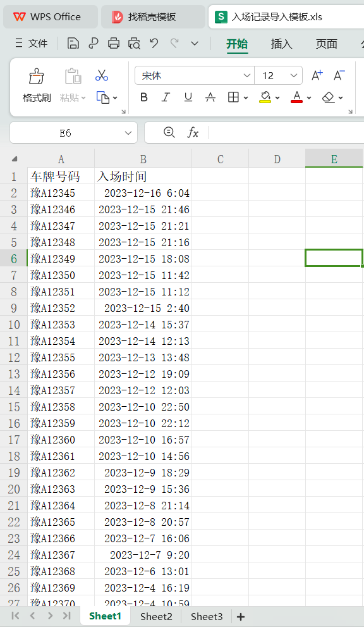Select cell B2 with 2023-12-16 6:04
Screen dimensions: 364x627
[143, 193]
